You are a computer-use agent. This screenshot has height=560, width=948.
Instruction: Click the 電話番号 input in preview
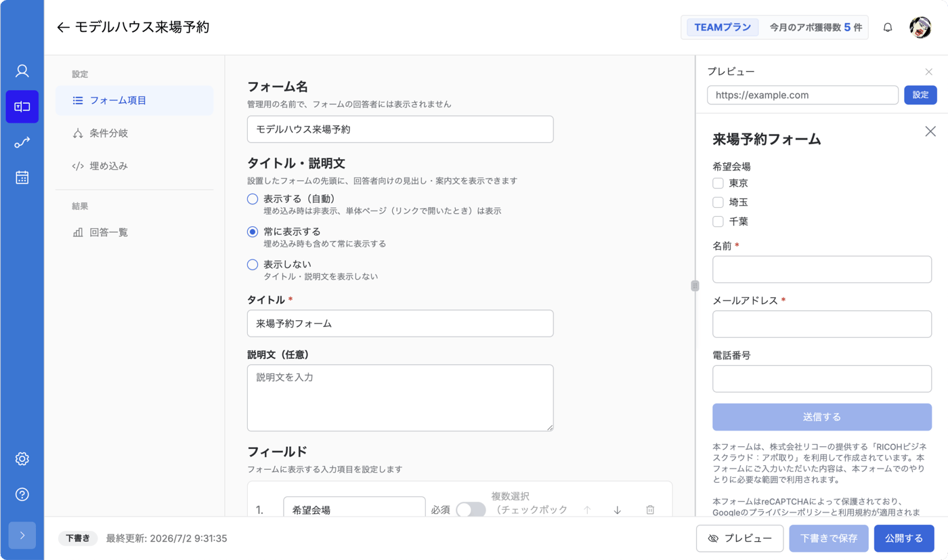(x=822, y=379)
